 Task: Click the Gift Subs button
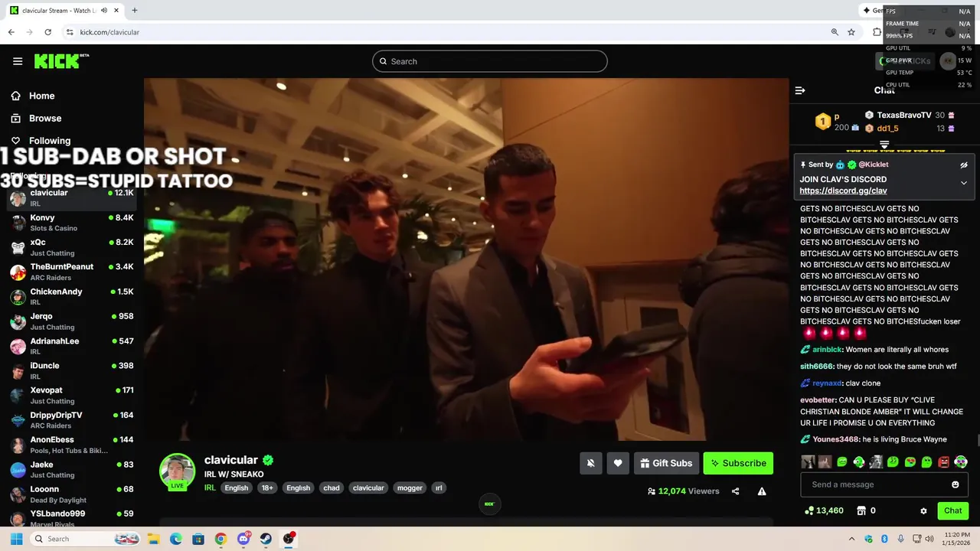(x=666, y=463)
